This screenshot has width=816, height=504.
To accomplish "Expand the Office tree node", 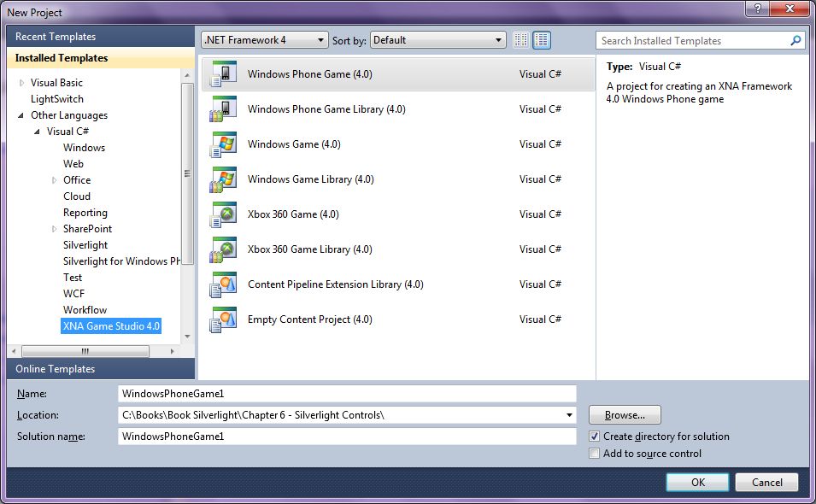I will coord(54,180).
